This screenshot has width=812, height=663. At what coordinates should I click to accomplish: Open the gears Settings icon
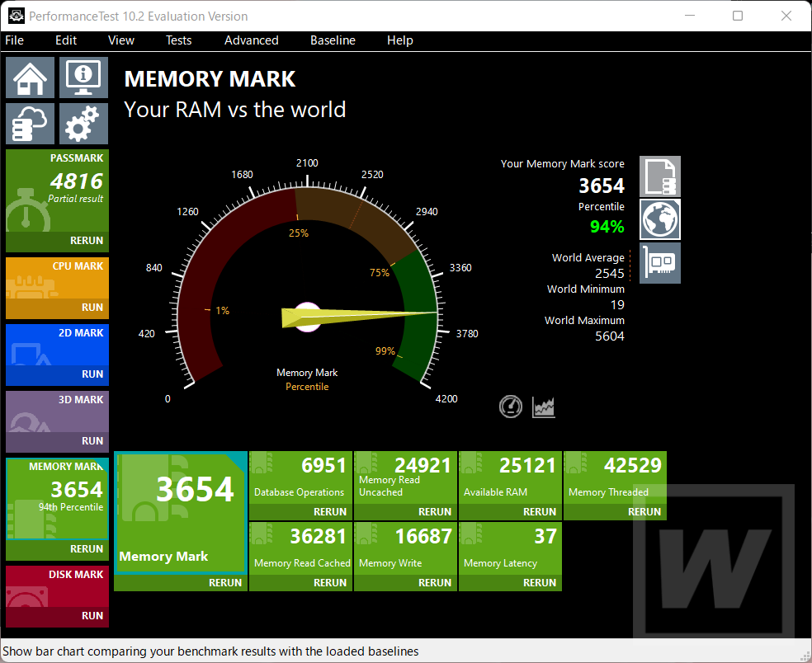(x=83, y=124)
